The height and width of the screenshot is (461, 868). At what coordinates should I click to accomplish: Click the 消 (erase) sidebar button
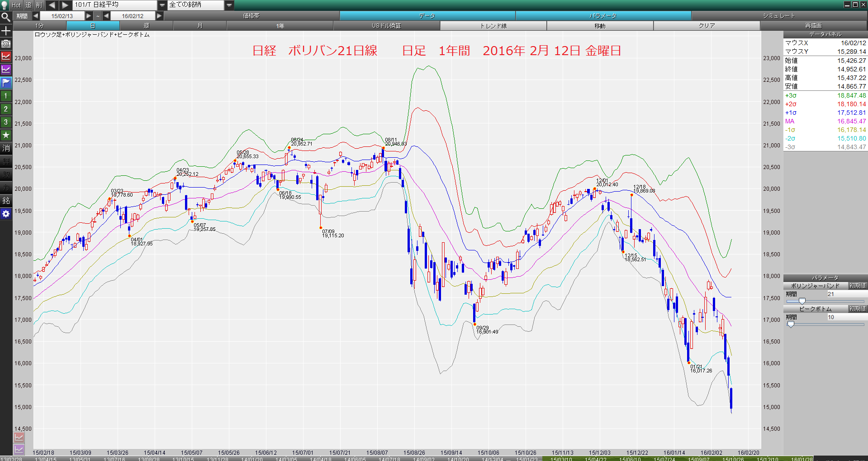[x=6, y=148]
